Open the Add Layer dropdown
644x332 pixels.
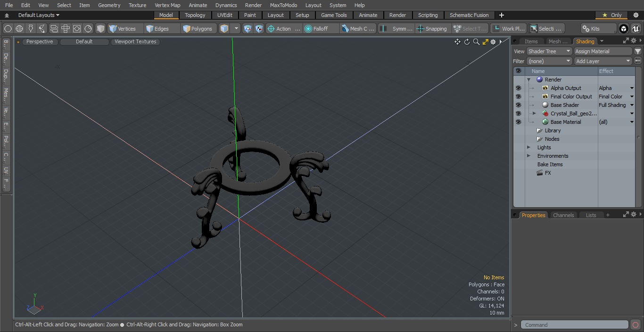point(603,61)
